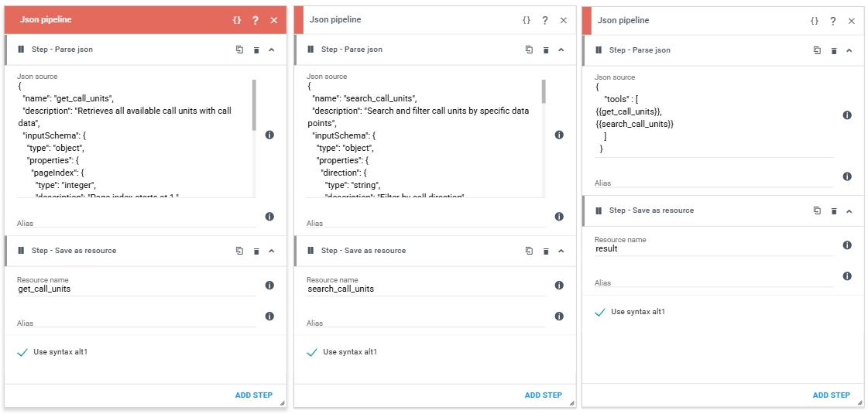Delete Parse json step in middle pipeline
This screenshot has height=414, width=868.
[546, 50]
